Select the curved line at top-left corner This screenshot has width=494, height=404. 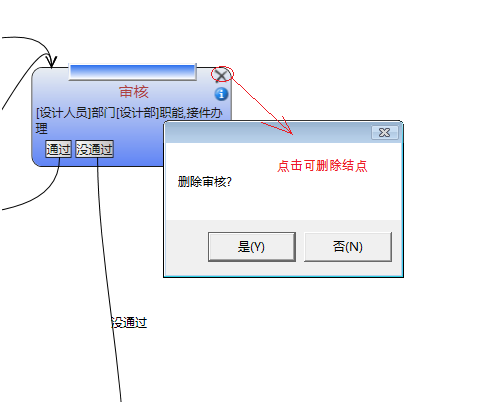[x=28, y=47]
